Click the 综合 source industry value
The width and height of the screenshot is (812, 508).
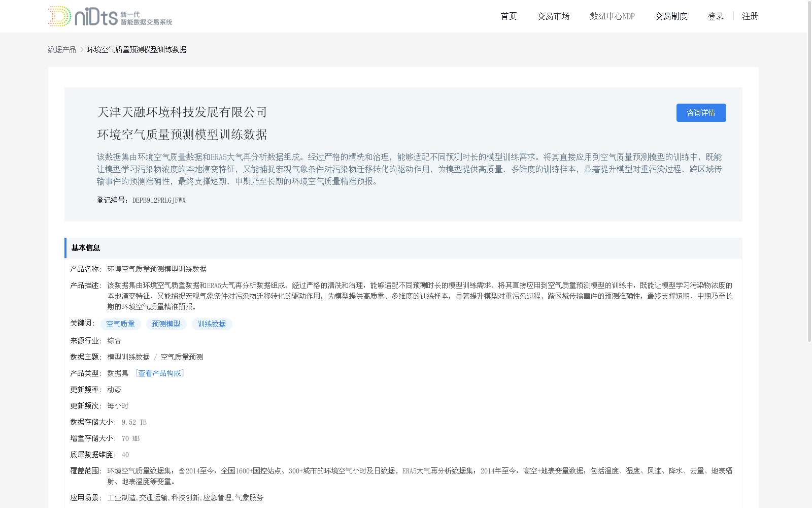(x=114, y=341)
